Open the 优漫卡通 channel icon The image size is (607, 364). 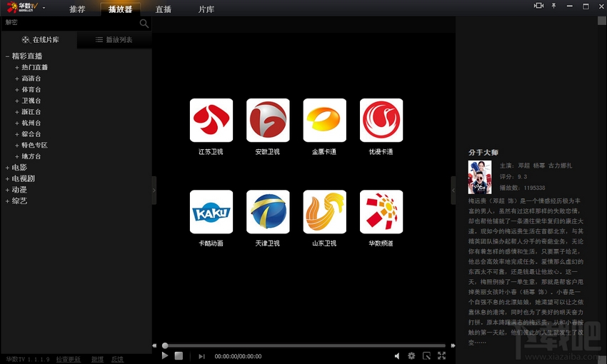[x=381, y=121]
